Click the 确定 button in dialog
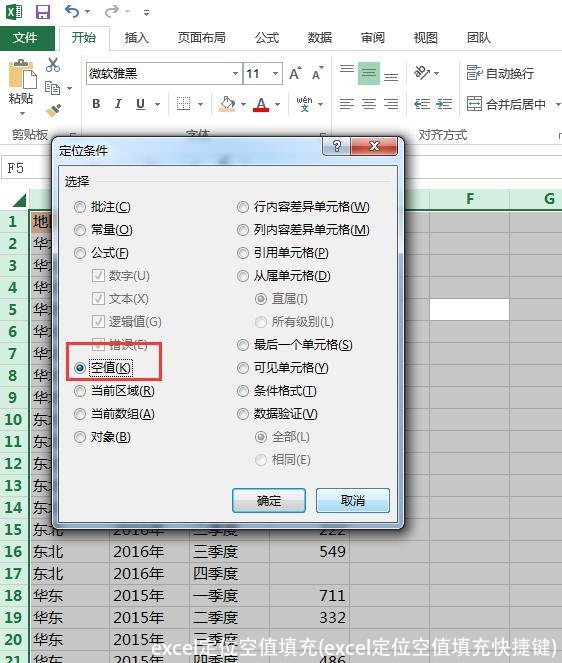The height and width of the screenshot is (663, 562). [269, 501]
